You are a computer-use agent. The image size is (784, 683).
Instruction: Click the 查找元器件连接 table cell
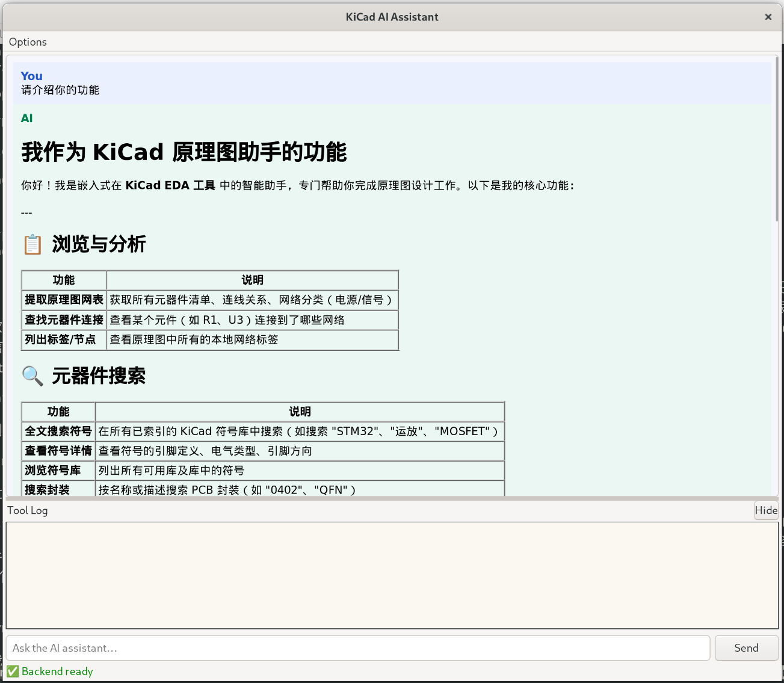click(x=64, y=320)
